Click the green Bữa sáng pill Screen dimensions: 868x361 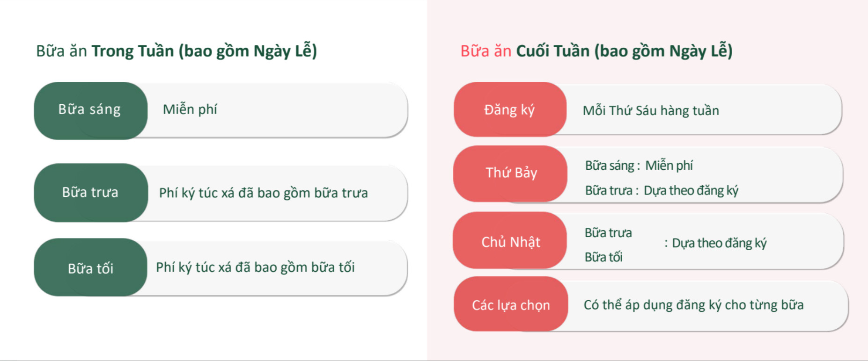(x=90, y=110)
